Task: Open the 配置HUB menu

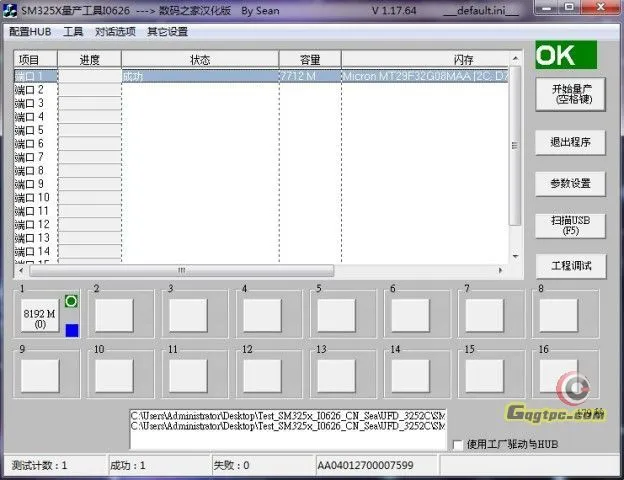Action: coord(30,31)
